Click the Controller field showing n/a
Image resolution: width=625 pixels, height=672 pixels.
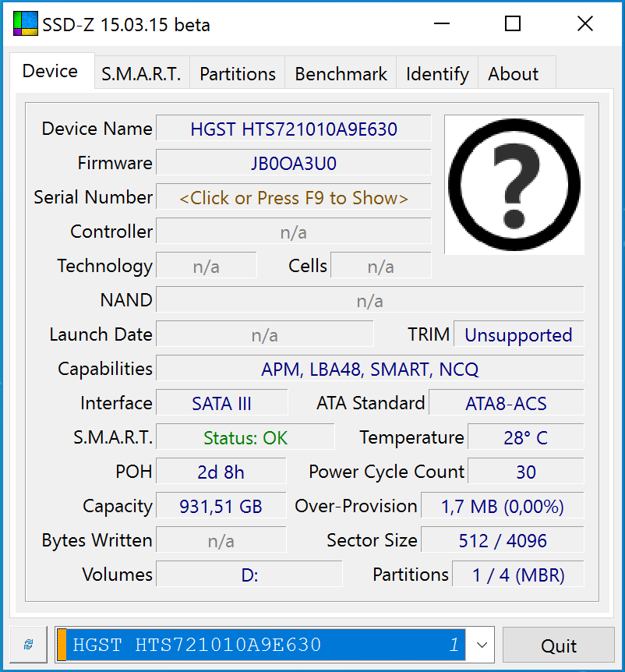[x=294, y=232]
